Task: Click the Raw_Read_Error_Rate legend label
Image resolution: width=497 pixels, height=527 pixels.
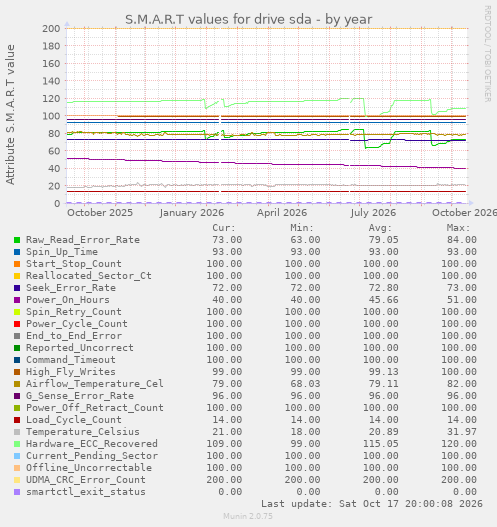Action: (83, 240)
